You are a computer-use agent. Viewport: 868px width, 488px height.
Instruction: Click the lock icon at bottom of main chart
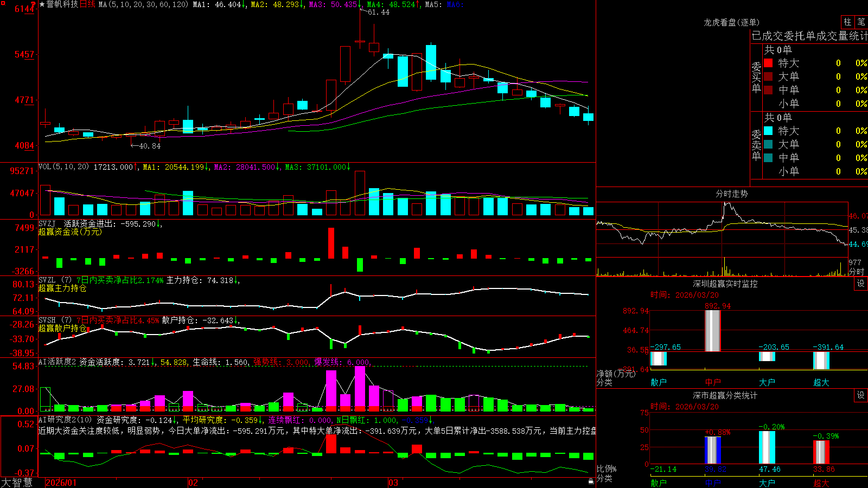click(591, 481)
